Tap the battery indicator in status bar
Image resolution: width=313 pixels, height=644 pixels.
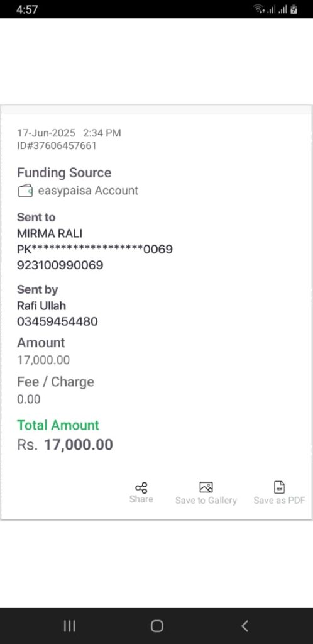(294, 9)
